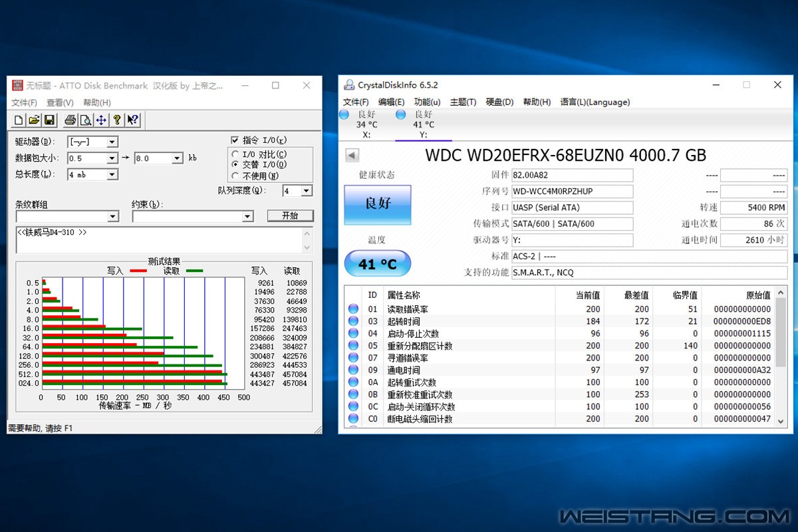798x532 pixels.
Task: Click the Open folder icon in ATTO toolbar
Action: click(x=34, y=120)
